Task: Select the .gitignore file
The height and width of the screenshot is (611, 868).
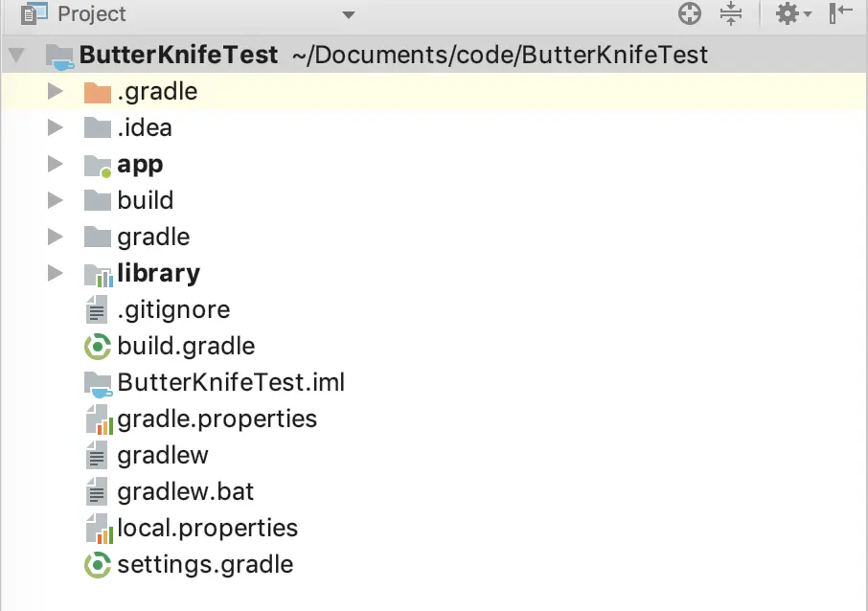Action: [x=172, y=309]
